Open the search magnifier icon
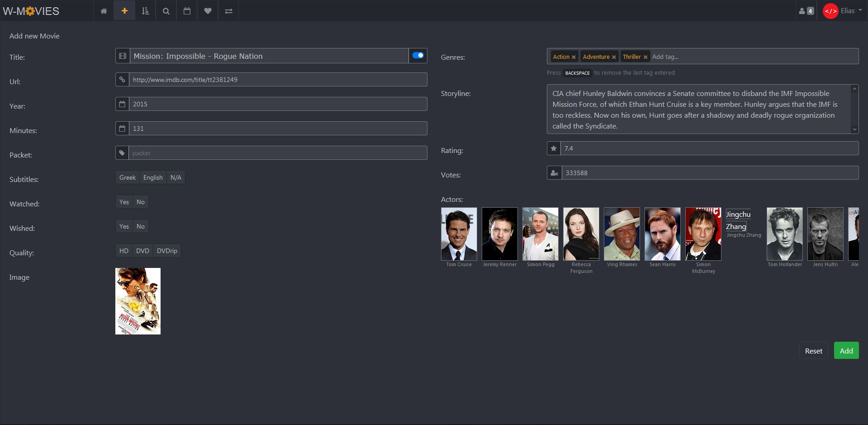Image resolution: width=868 pixels, height=425 pixels. (166, 11)
